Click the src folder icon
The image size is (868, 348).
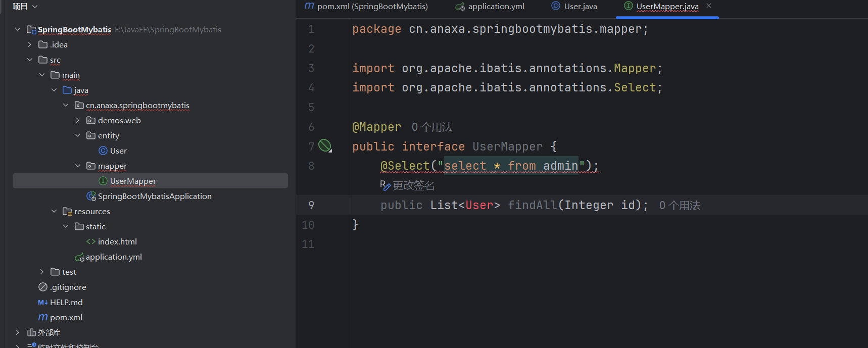(43, 60)
